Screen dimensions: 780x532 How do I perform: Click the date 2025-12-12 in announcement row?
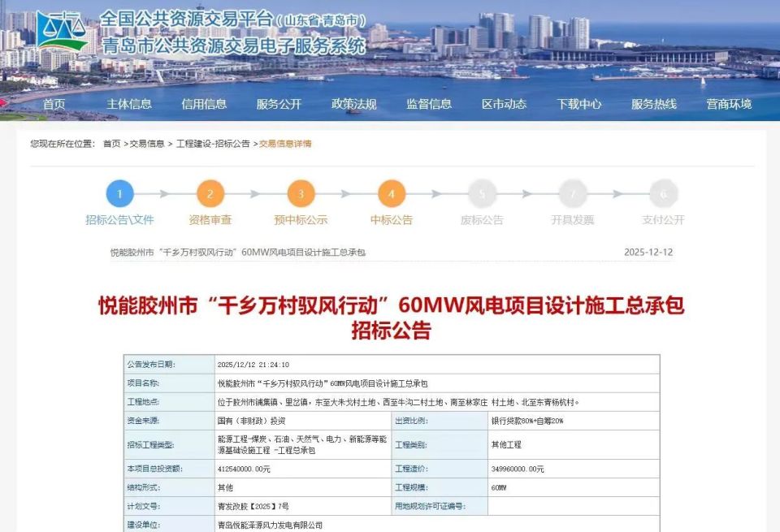tap(648, 253)
